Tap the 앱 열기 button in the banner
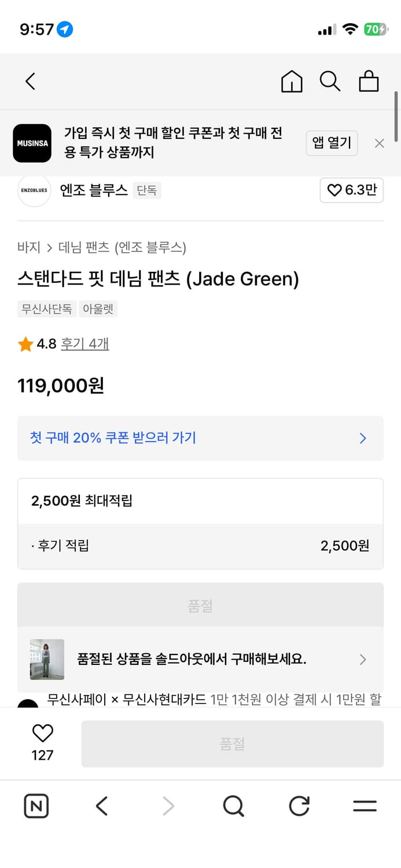This screenshot has height=868, width=401. click(332, 143)
